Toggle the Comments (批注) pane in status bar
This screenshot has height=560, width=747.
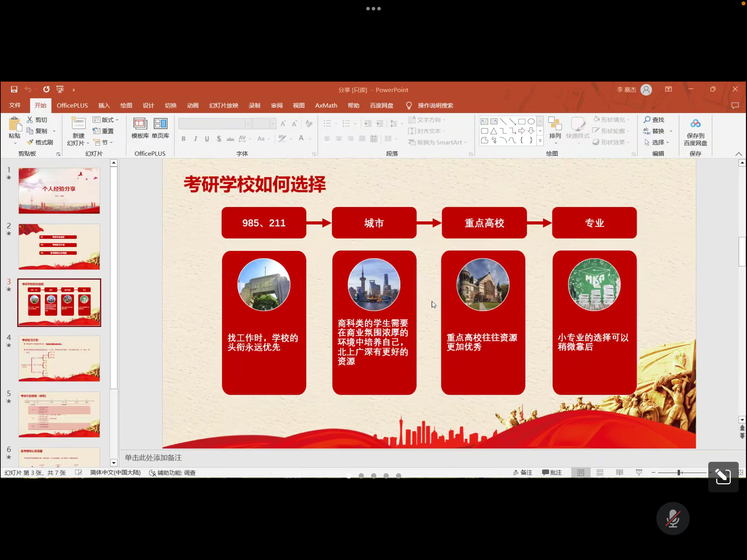click(552, 473)
